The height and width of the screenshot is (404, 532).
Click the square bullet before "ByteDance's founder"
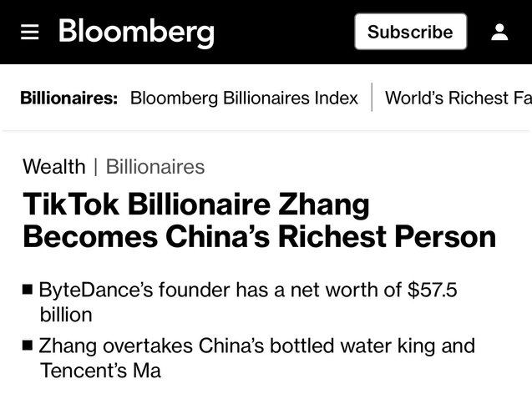pyautogui.click(x=28, y=290)
